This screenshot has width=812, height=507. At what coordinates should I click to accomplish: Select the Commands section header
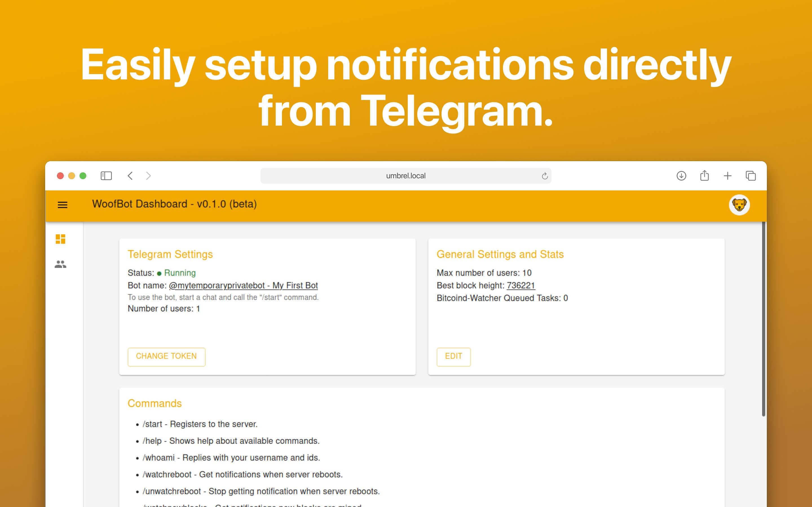pyautogui.click(x=155, y=403)
